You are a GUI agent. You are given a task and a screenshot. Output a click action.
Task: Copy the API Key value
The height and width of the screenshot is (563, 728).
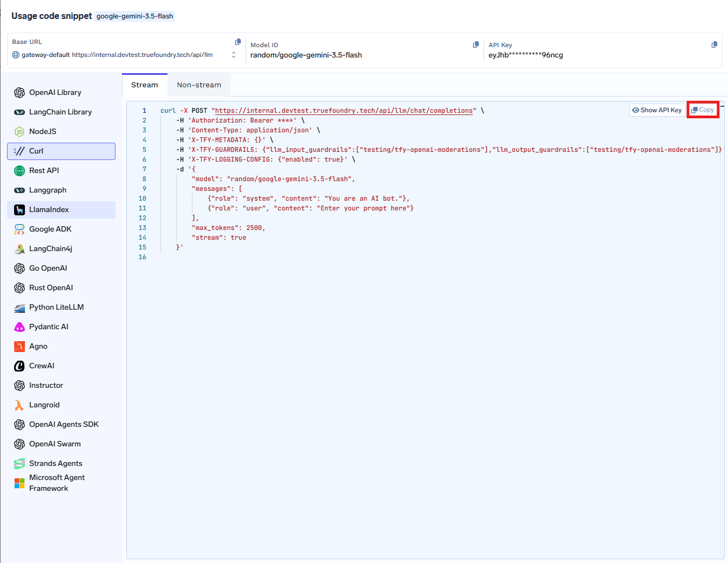[714, 44]
